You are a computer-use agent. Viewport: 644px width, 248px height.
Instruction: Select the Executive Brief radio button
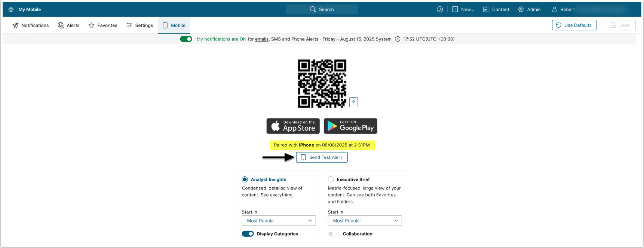[x=331, y=179]
